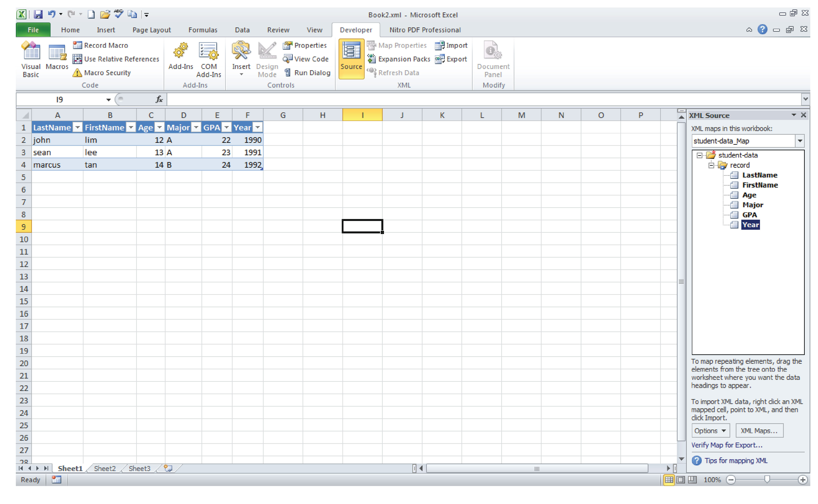Open Macro Security settings

(x=102, y=73)
